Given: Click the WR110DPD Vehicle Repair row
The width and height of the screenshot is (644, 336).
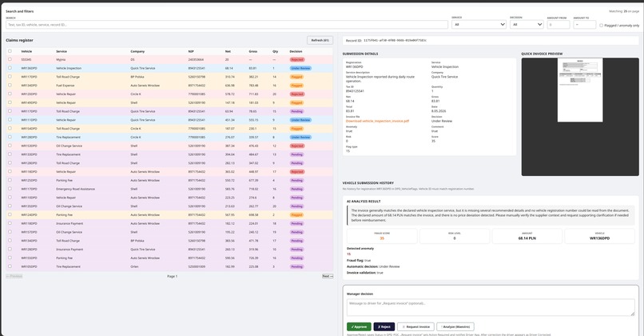Looking at the screenshot, I should (x=169, y=198).
